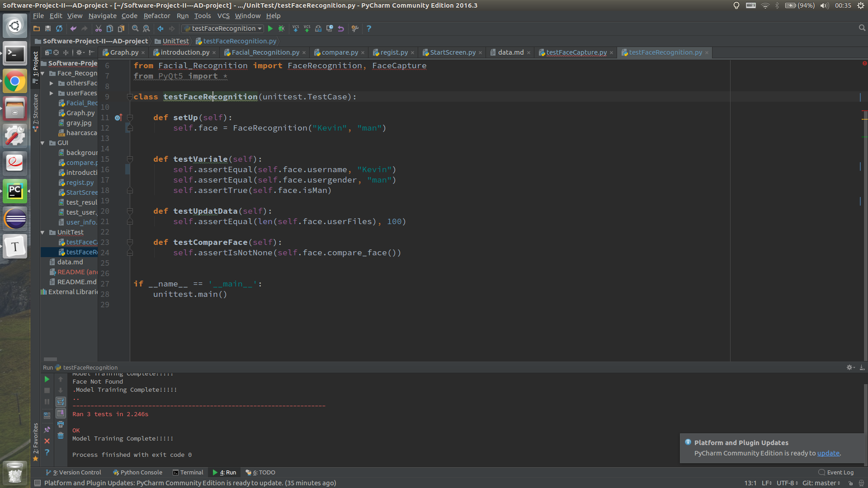This screenshot has height=488, width=868.
Task: Click the project tree horizontal scrollbar
Action: click(50, 359)
